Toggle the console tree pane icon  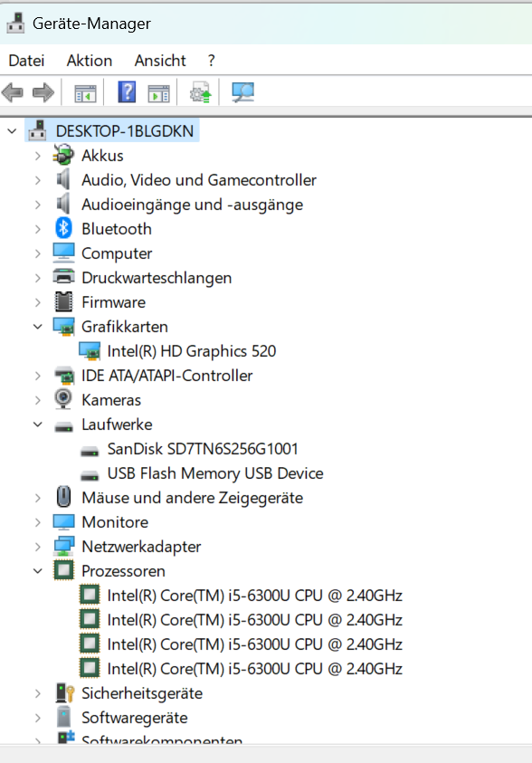pos(85,92)
